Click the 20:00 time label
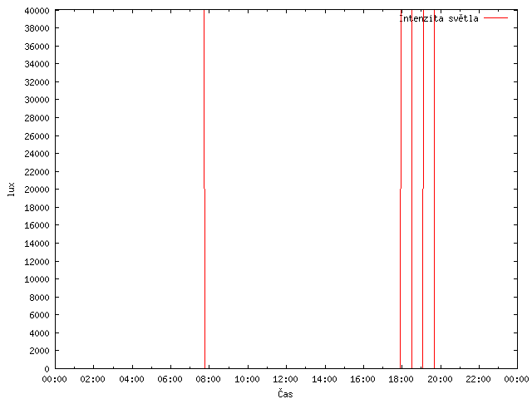The height and width of the screenshot is (399, 532). (x=441, y=379)
